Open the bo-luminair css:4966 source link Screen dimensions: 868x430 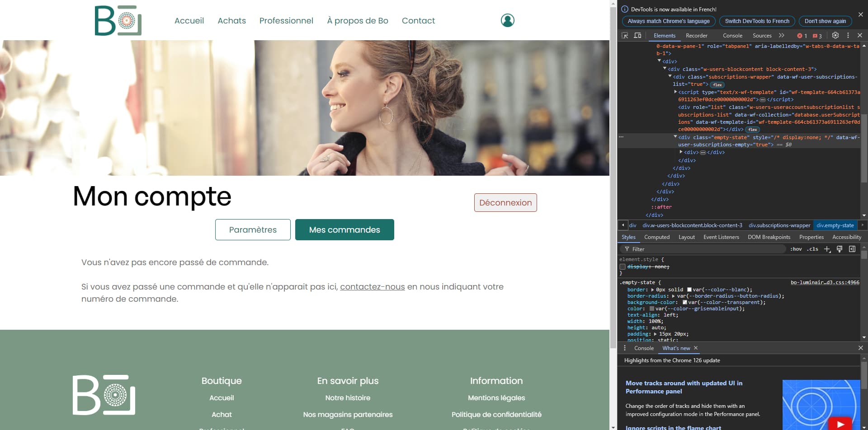[x=825, y=283]
